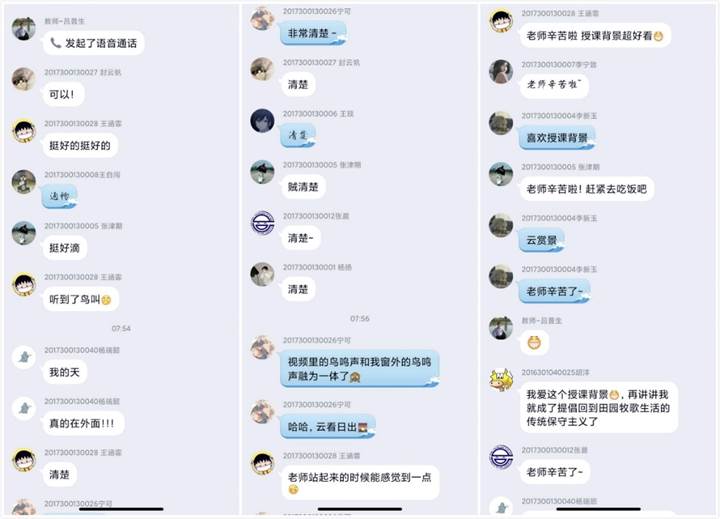720x519 pixels.
Task: Tap the 喜欢授课背景 blue bubble
Action: click(x=557, y=138)
